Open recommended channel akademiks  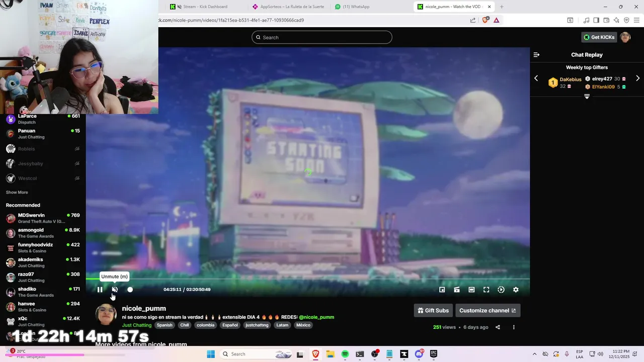point(43,262)
